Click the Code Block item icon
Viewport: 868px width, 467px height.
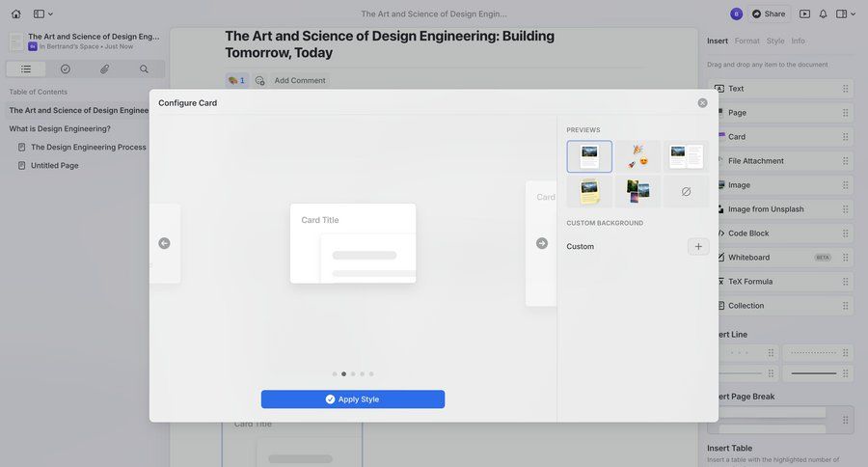(x=720, y=233)
